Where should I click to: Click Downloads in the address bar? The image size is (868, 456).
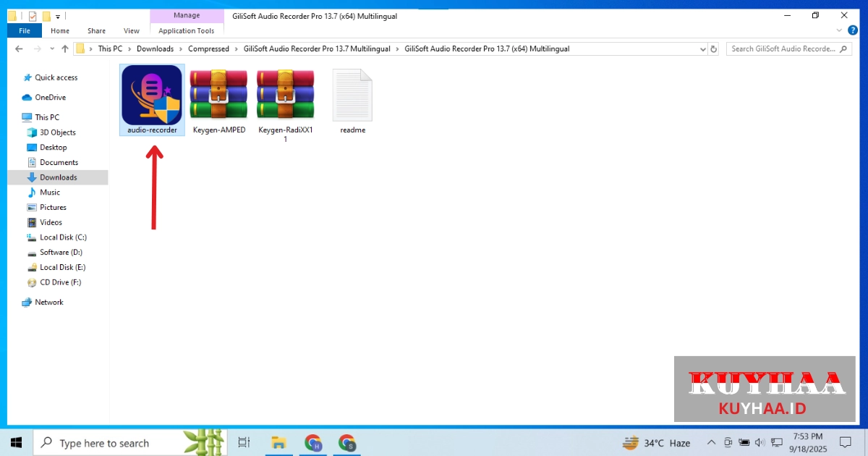[155, 48]
